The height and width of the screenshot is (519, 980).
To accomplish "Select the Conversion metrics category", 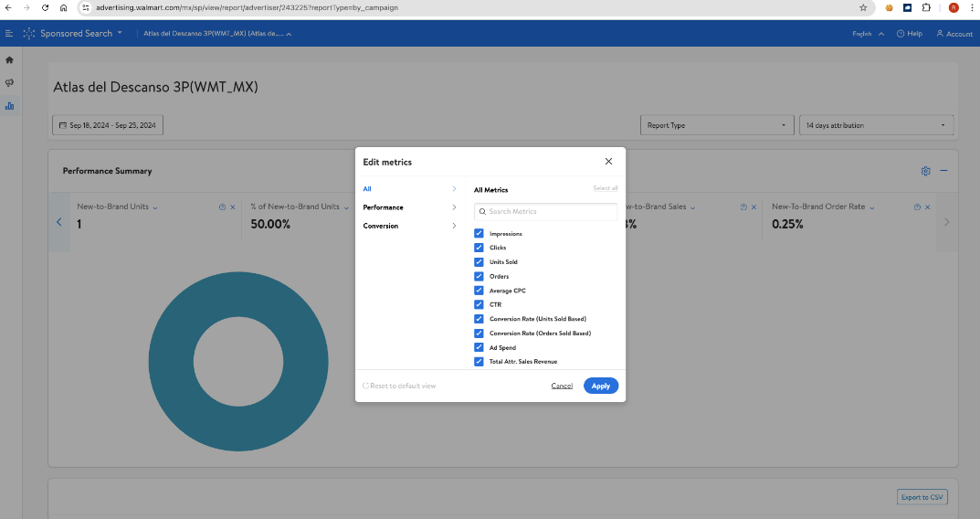I will pos(409,226).
